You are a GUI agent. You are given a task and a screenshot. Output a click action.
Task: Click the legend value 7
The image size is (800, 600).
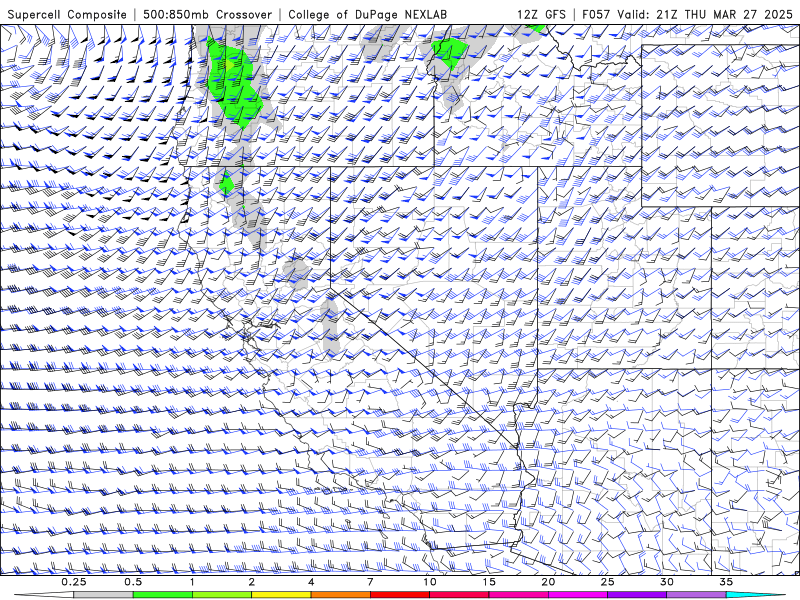pos(370,582)
